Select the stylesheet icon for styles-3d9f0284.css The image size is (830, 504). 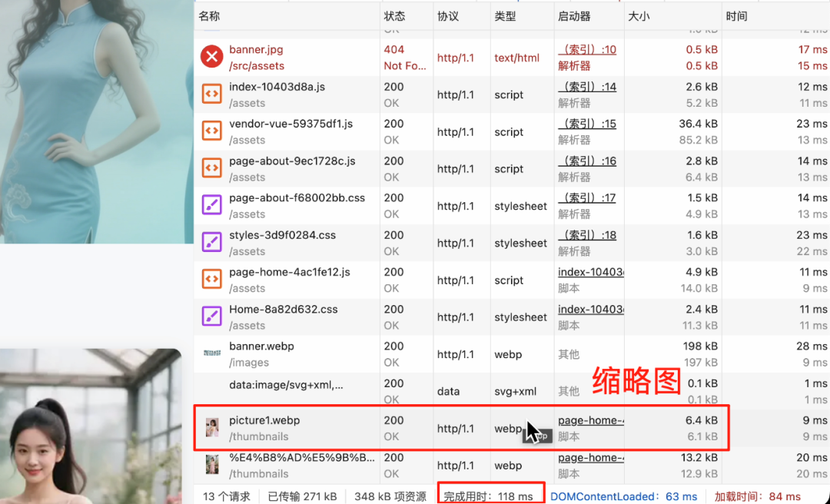(x=211, y=242)
